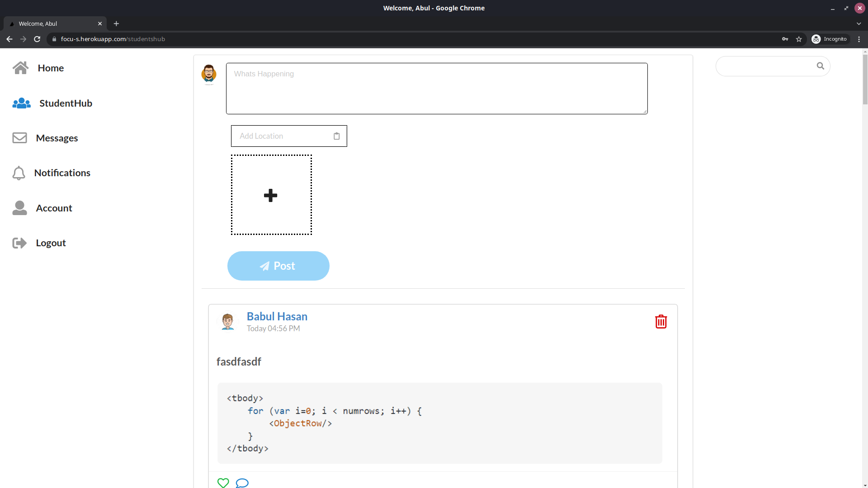Open Babul Hasan's profile link
Image resolution: width=868 pixels, height=488 pixels.
click(277, 316)
